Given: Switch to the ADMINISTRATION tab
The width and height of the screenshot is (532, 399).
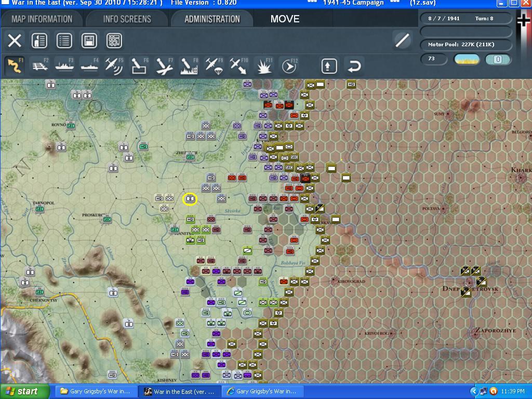Looking at the screenshot, I should [212, 19].
